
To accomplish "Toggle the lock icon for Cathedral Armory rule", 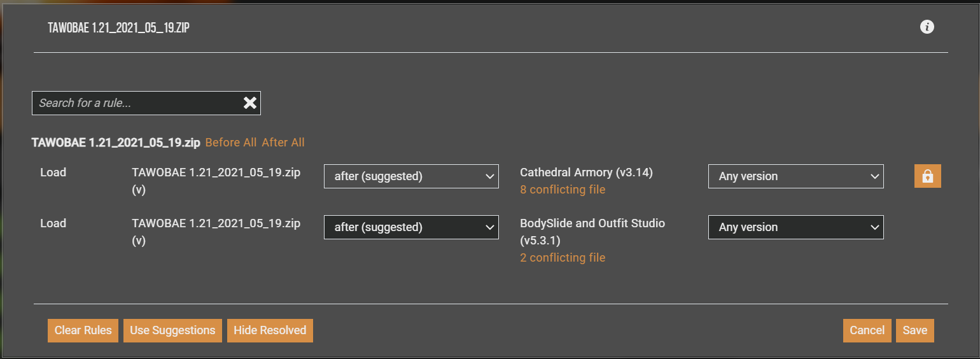I will coord(928,176).
